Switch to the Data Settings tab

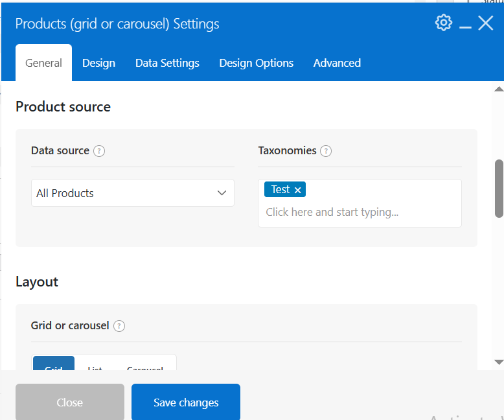[167, 63]
